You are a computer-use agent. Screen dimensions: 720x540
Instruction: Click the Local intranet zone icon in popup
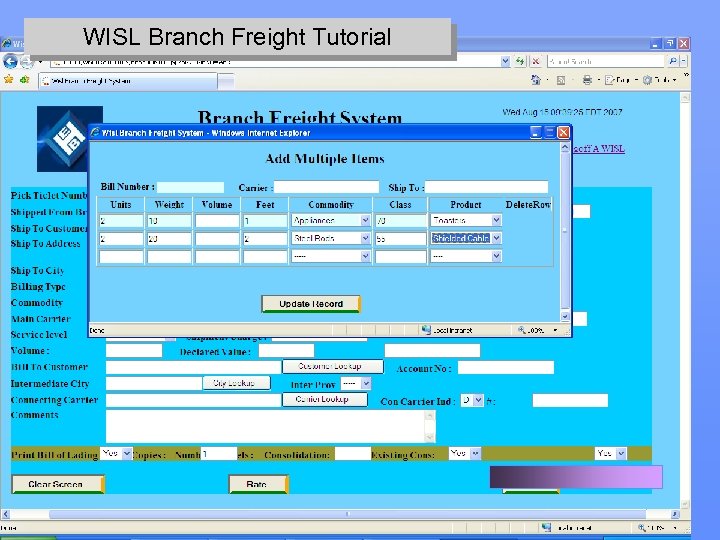[426, 330]
